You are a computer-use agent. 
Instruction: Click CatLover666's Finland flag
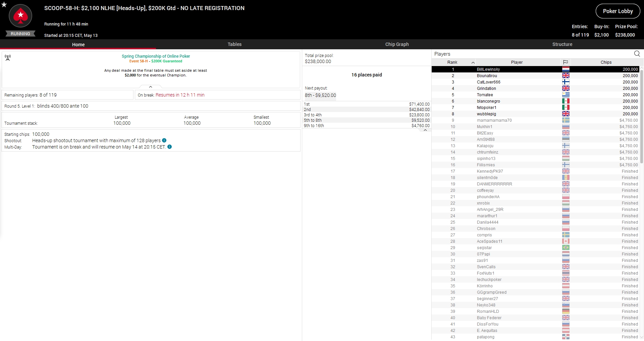(566, 82)
